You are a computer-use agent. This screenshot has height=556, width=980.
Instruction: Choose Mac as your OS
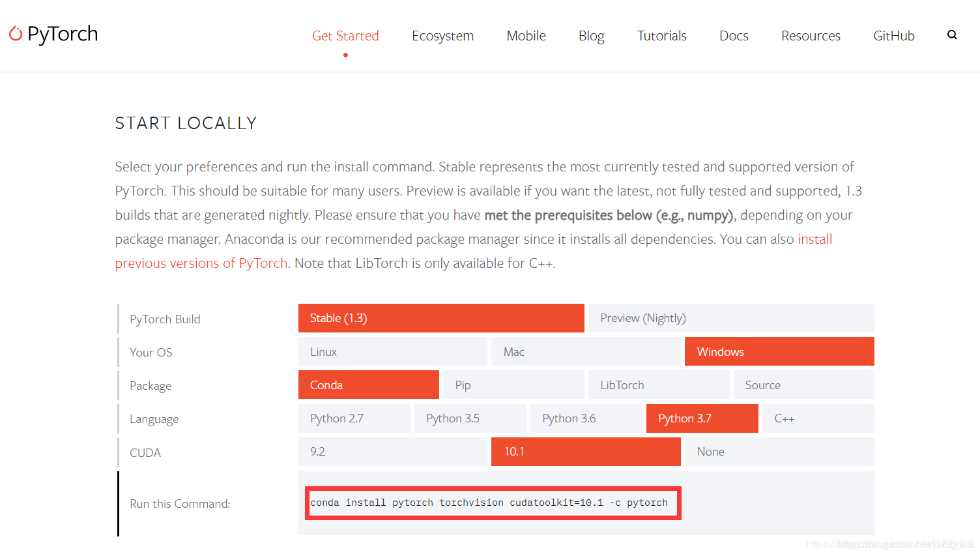click(x=586, y=351)
